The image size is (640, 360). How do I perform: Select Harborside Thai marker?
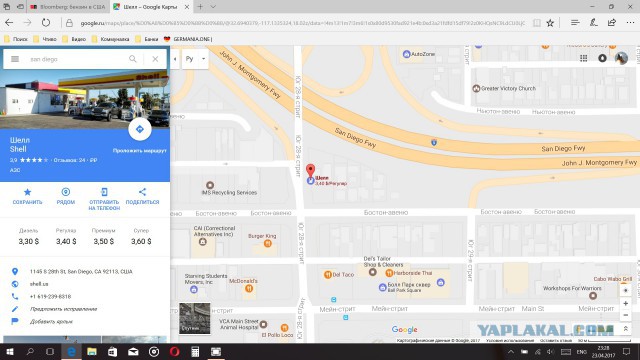(389, 273)
